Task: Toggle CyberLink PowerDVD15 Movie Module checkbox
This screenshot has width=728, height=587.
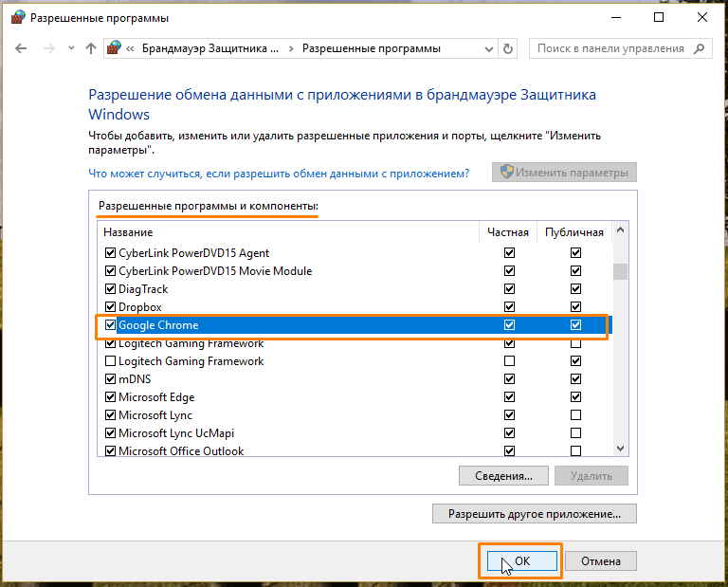Action: 110,271
